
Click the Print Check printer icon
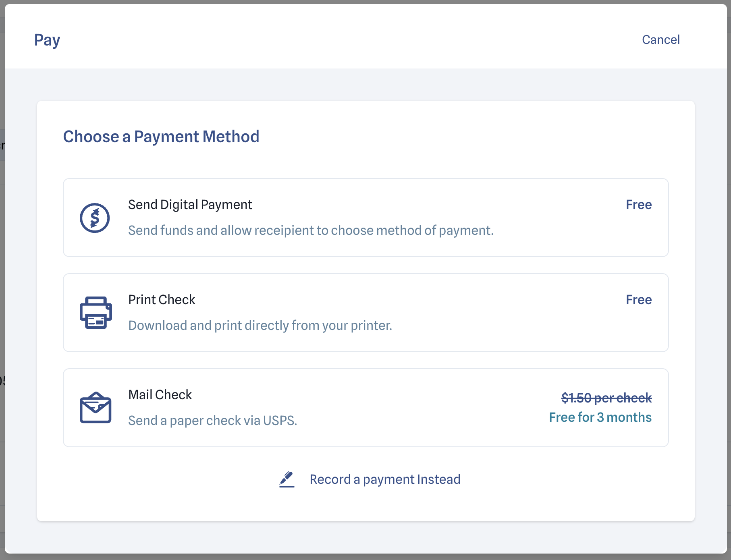(96, 313)
